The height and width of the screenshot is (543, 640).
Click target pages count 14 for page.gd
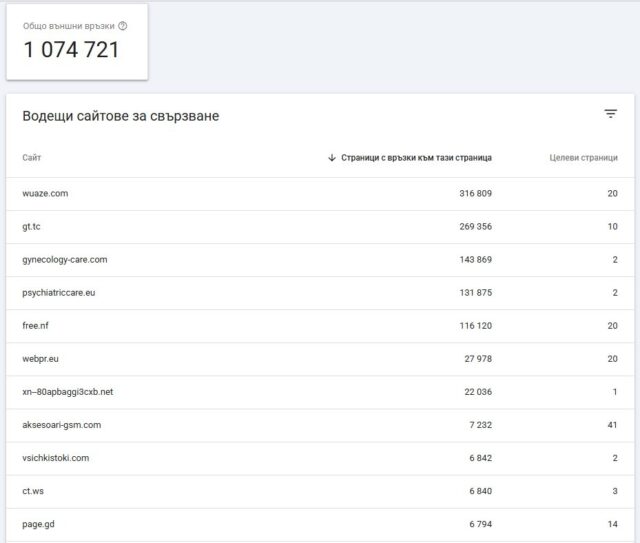[x=612, y=524]
